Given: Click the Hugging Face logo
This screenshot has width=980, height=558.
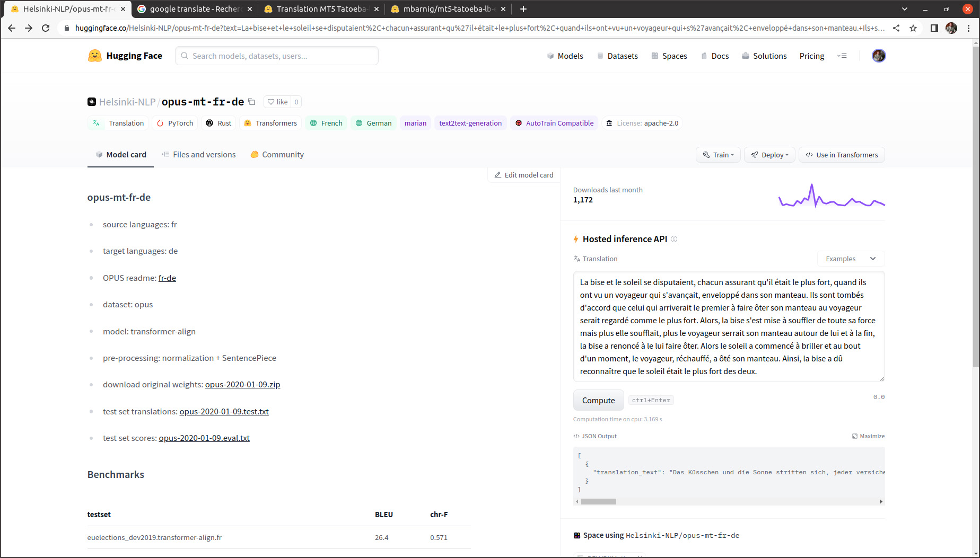Looking at the screenshot, I should point(125,56).
